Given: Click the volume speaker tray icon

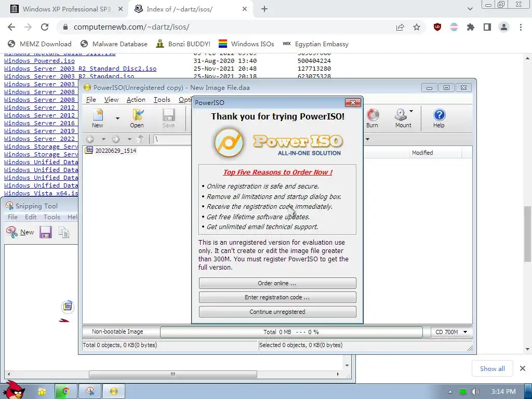Looking at the screenshot, I should pyautogui.click(x=475, y=392).
